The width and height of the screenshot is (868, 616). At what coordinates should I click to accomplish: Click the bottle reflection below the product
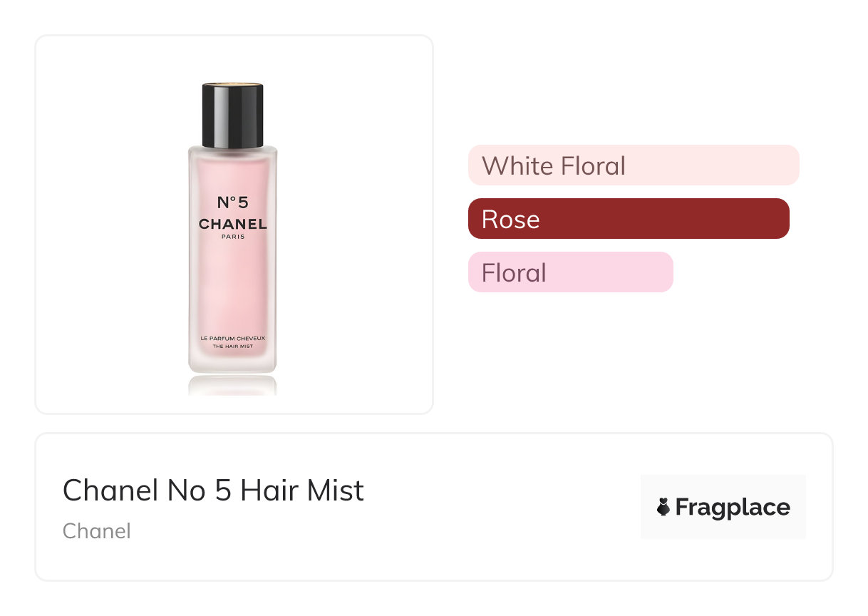tap(232, 385)
